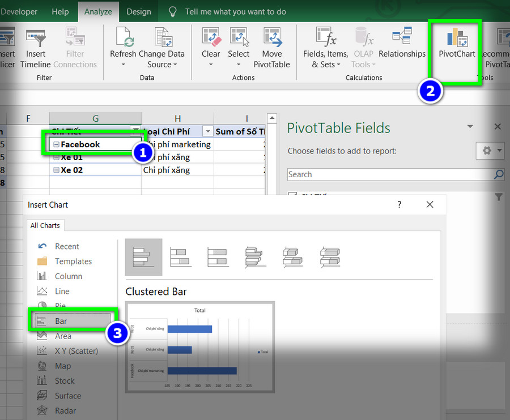The width and height of the screenshot is (510, 420).
Task: Collapse the Facebook row group
Action: click(56, 144)
